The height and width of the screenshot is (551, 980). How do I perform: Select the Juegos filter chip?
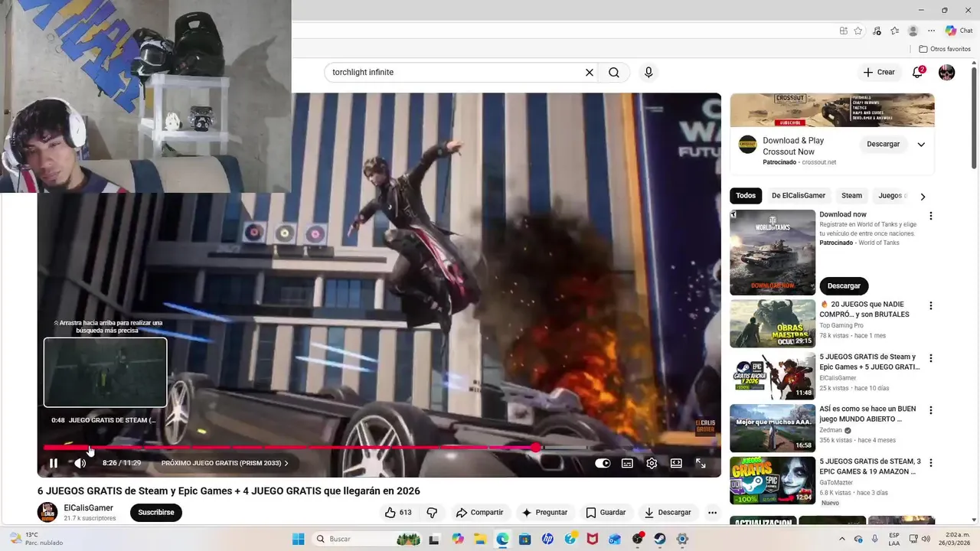pyautogui.click(x=890, y=196)
